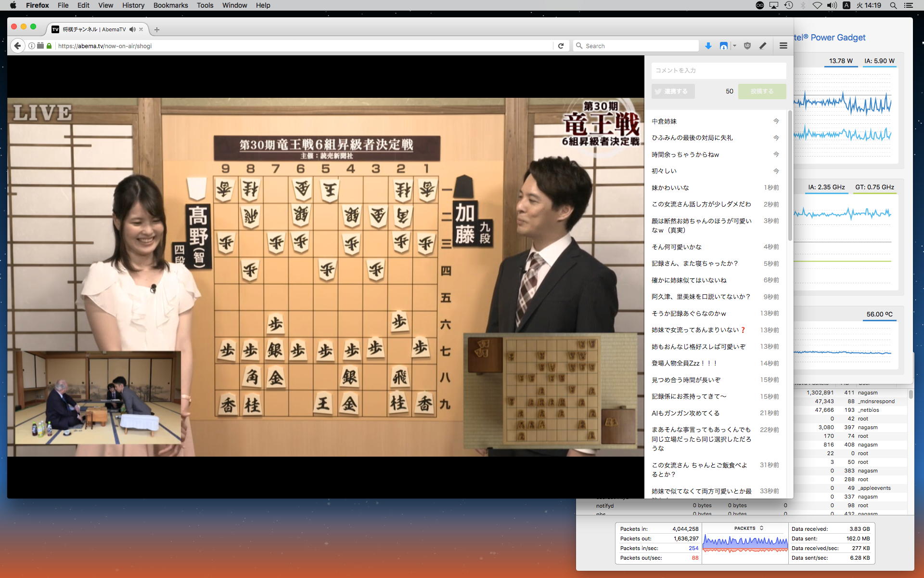Click the green padlock in the address bar
Screen dimensions: 924x578
click(49, 46)
